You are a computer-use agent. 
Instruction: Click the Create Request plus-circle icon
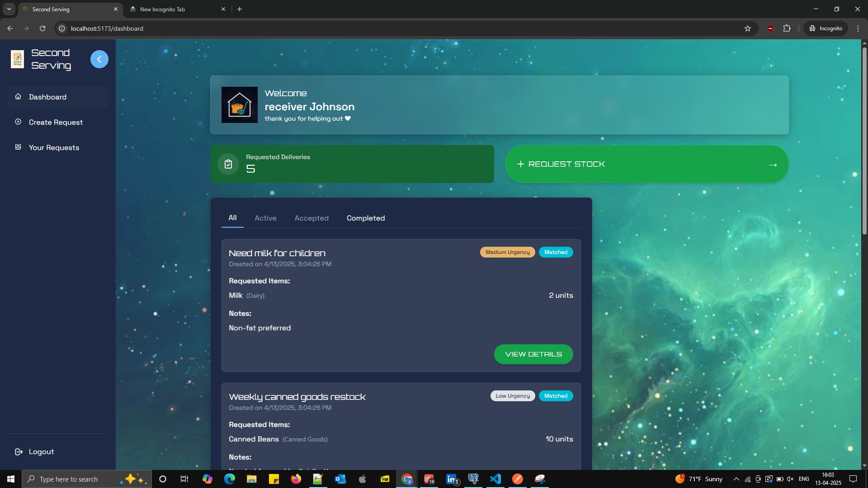point(18,122)
